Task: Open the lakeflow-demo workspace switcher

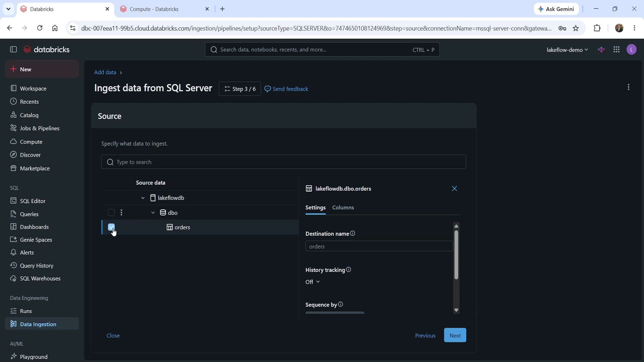Action: (x=567, y=50)
